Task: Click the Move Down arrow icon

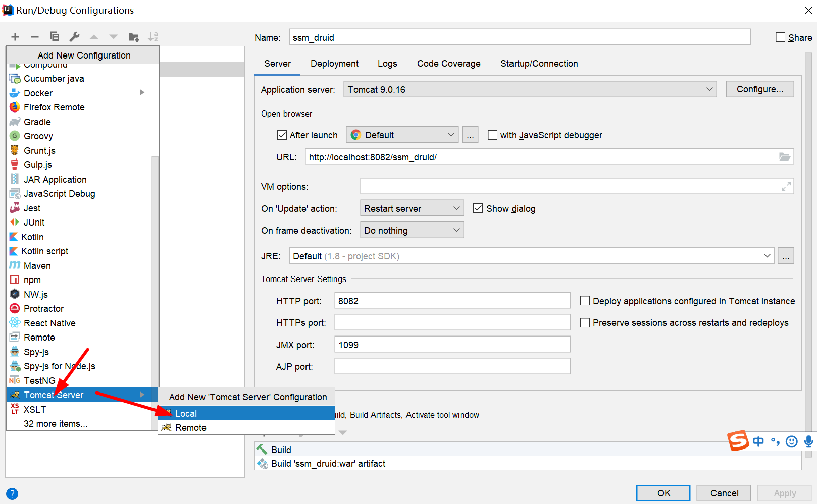Action: pyautogui.click(x=114, y=37)
